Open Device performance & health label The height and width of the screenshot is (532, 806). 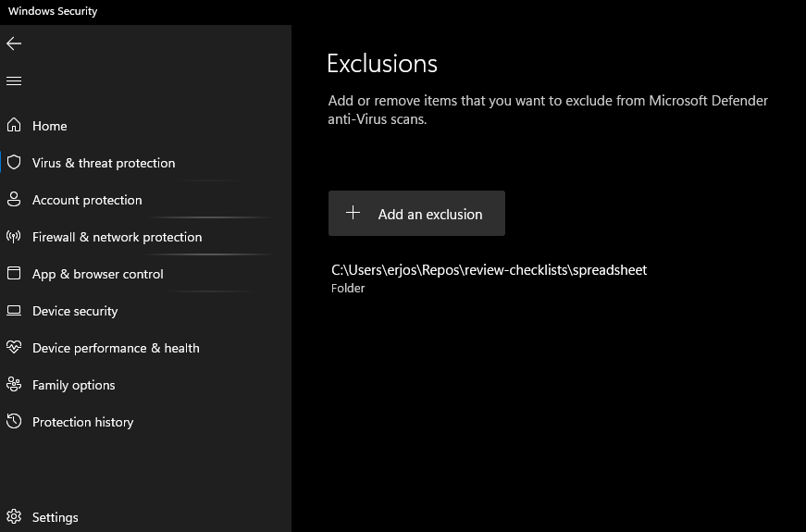click(x=116, y=348)
